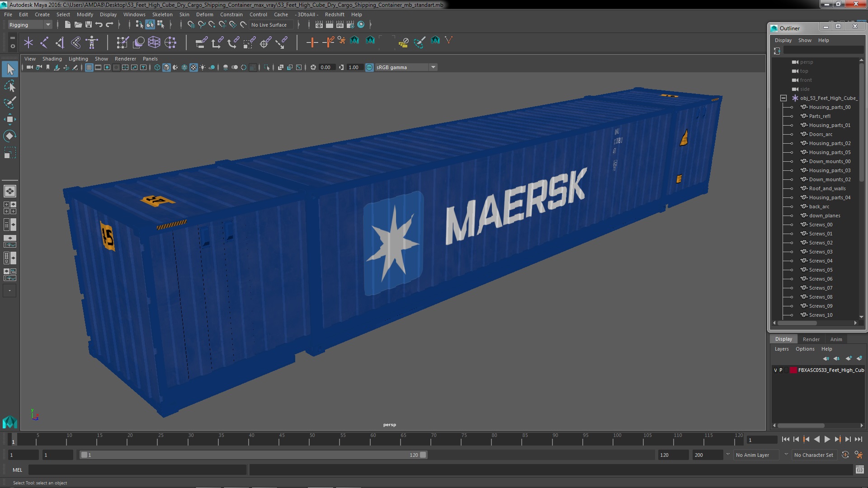Viewport: 868px width, 488px height.
Task: Select Doors_arc in the Outliner
Action: [821, 134]
